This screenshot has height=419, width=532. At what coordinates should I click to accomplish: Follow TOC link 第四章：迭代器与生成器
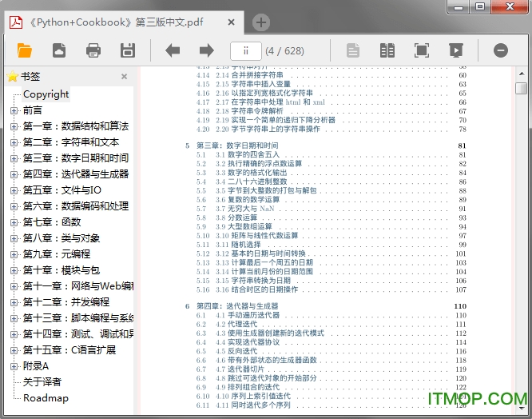click(237, 306)
